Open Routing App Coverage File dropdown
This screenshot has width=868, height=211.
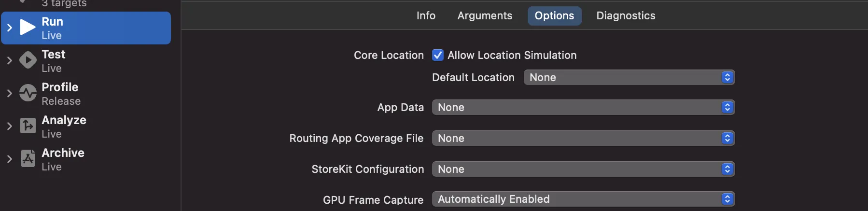583,138
